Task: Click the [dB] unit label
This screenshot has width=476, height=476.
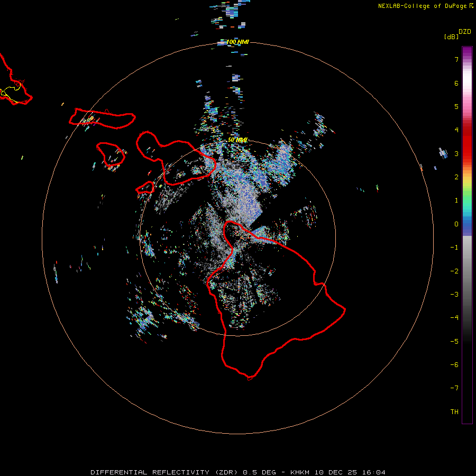Action: pyautogui.click(x=452, y=36)
